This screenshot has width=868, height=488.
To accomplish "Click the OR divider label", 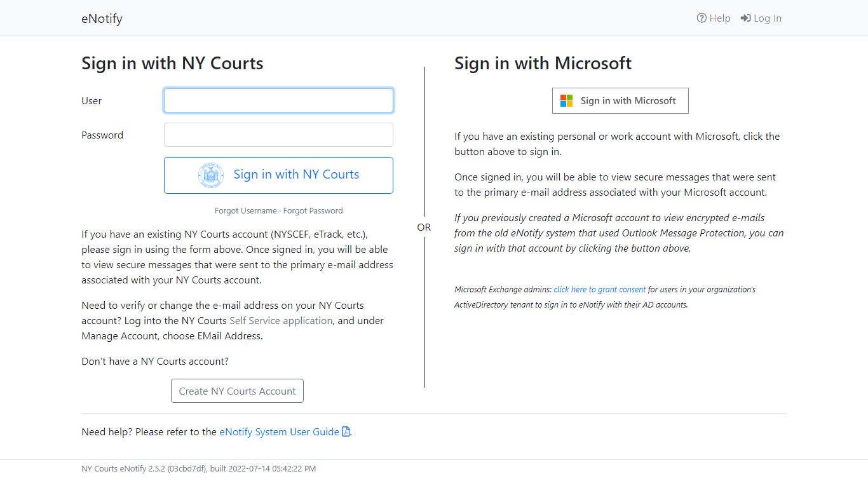I will tap(424, 227).
